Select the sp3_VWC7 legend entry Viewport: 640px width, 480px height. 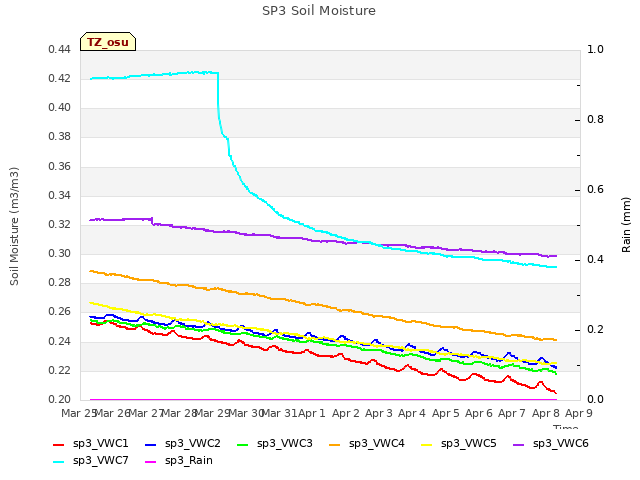91,461
